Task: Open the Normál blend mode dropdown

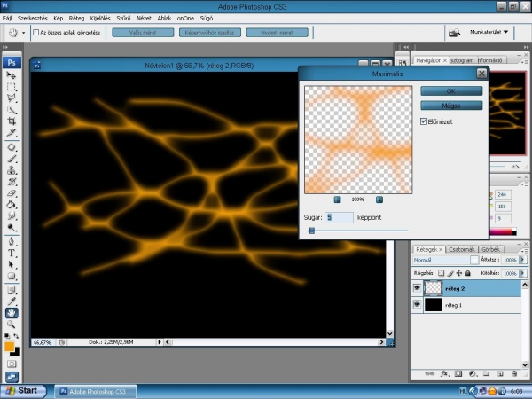Action: point(445,260)
